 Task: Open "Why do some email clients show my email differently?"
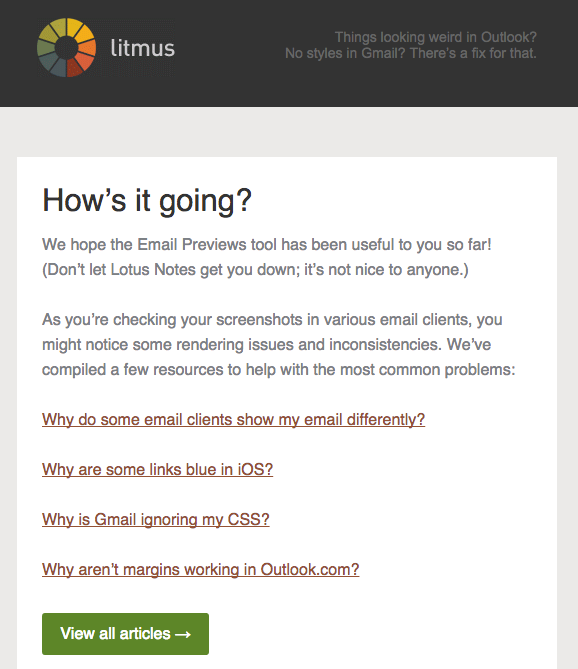(x=233, y=420)
